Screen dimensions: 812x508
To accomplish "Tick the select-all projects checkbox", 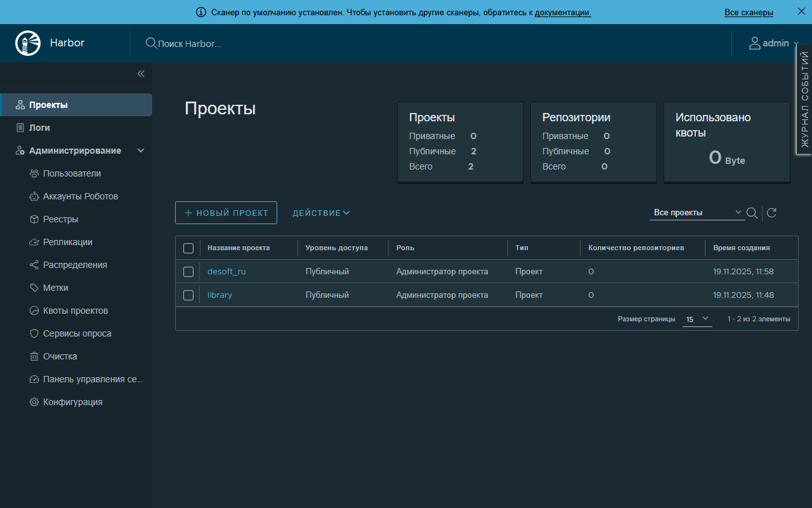I will [x=188, y=248].
